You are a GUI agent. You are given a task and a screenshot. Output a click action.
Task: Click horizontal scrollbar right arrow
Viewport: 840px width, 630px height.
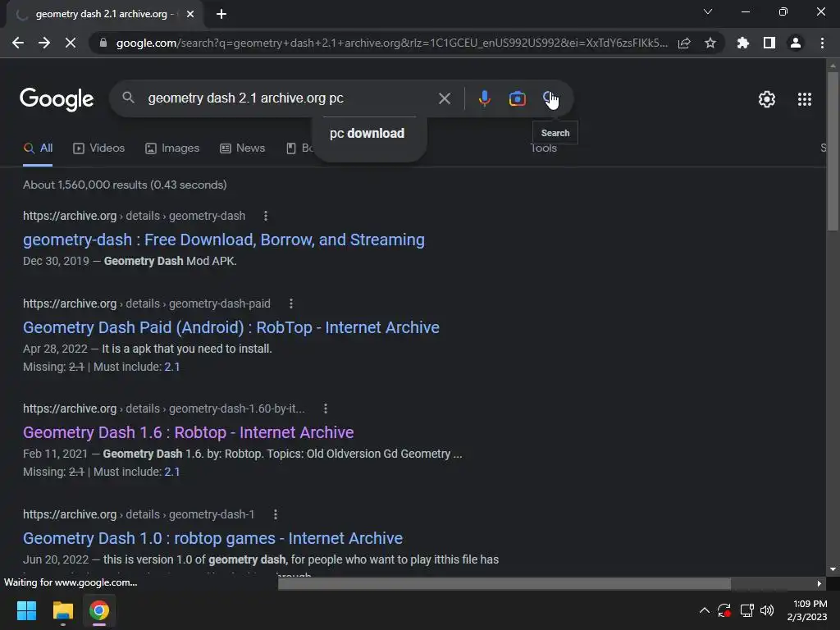pyautogui.click(x=819, y=583)
